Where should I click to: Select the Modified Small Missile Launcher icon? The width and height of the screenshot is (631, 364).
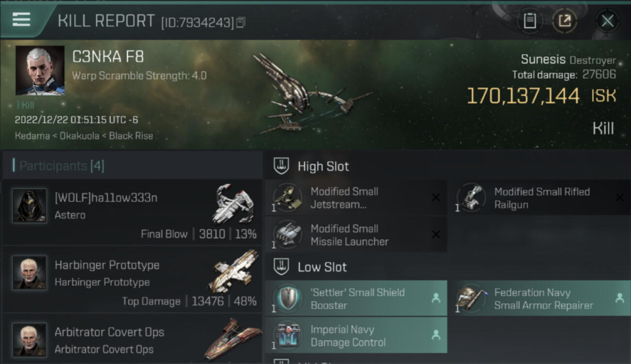click(x=287, y=235)
